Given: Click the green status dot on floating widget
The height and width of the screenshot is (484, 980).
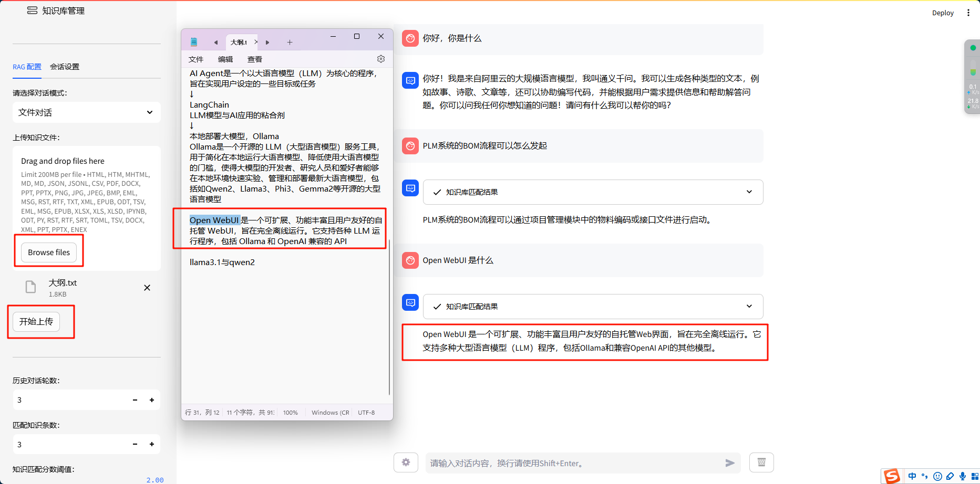Looking at the screenshot, I should tap(973, 48).
